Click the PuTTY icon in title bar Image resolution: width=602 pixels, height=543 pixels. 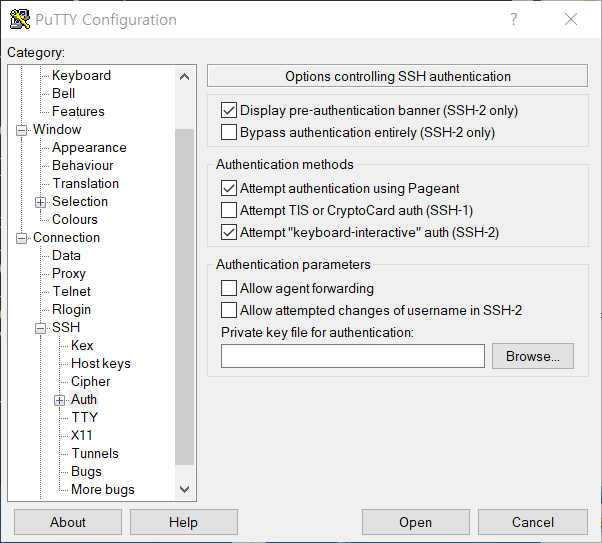(x=20, y=19)
